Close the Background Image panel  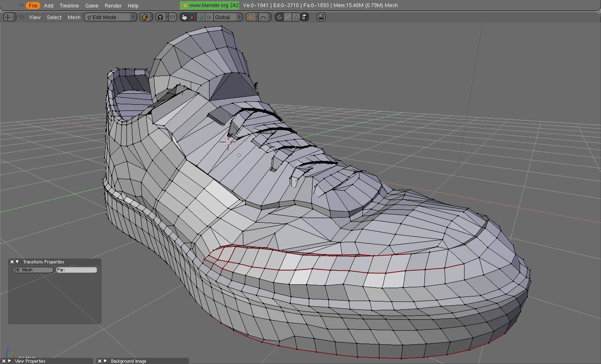(100, 361)
